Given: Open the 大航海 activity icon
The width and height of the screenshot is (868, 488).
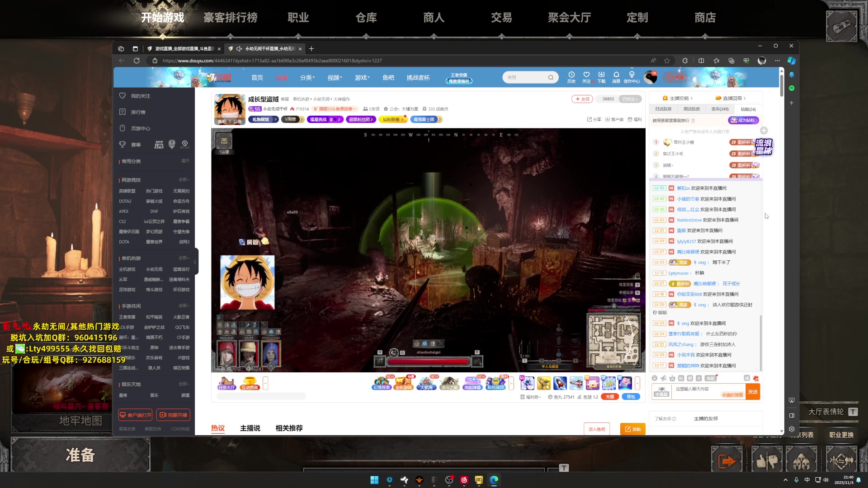Looking at the screenshot, I should click(427, 383).
